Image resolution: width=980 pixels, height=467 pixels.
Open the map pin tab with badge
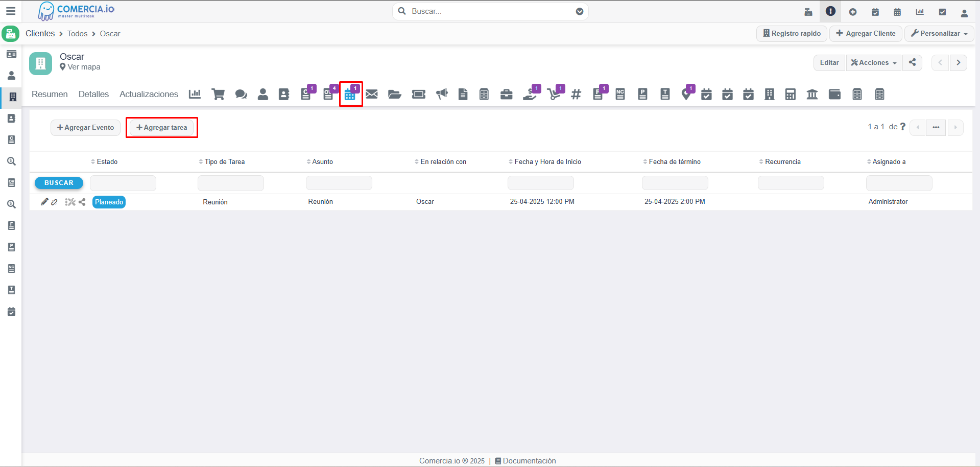pyautogui.click(x=687, y=93)
